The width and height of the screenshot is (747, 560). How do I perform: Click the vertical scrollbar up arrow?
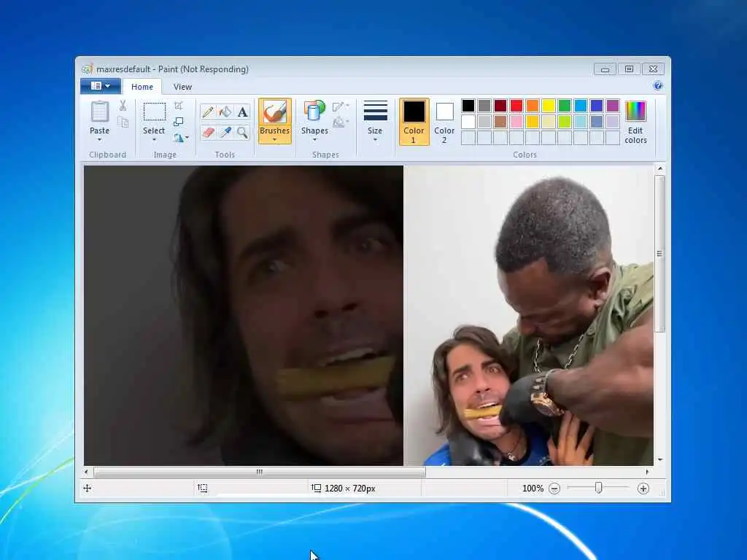click(x=659, y=168)
